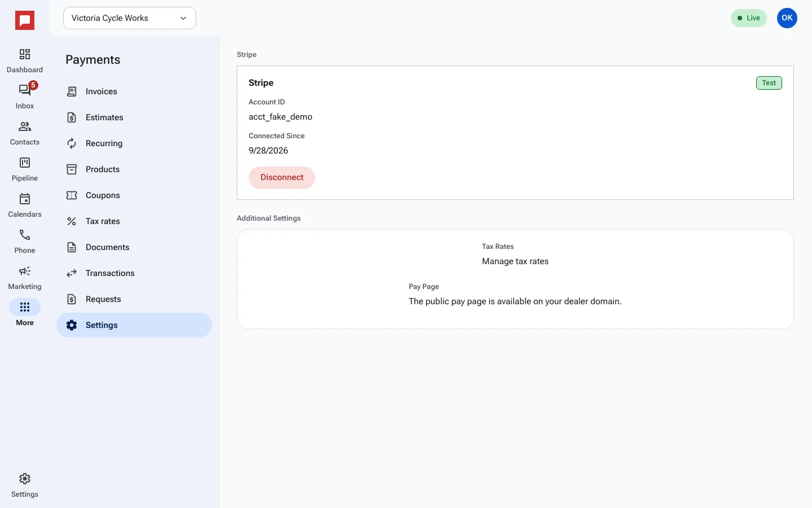Click the dropdown chevron beside Victoria Cycle Works
Viewport: 812px width, 508px height.
click(183, 18)
